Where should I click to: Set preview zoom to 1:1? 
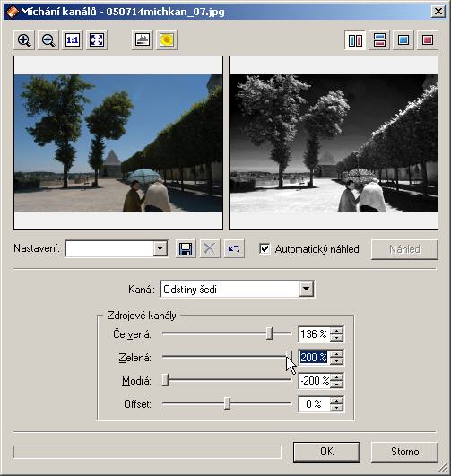click(73, 40)
